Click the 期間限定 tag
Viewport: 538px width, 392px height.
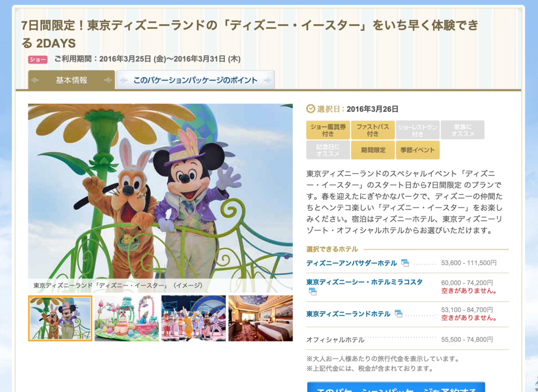373,150
